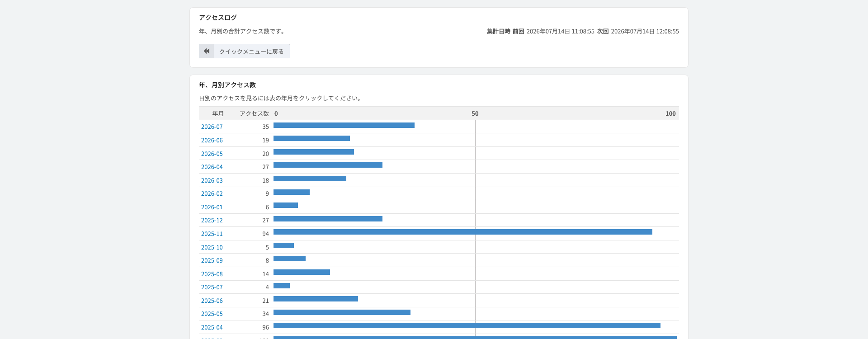Viewport: 868px width, 339px height.
Task: Select the 2026-03 month link
Action: point(212,181)
